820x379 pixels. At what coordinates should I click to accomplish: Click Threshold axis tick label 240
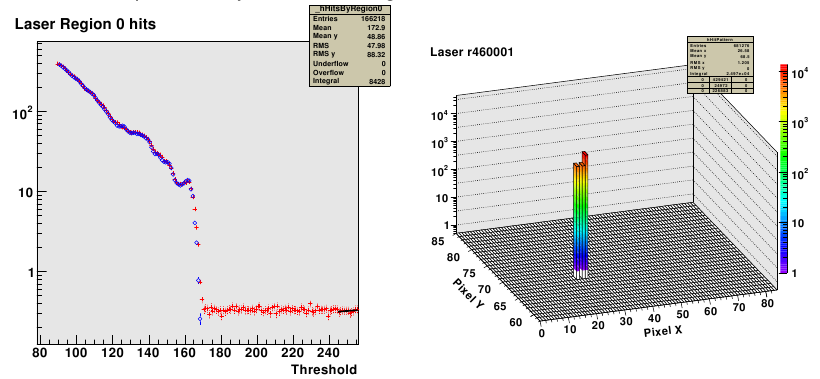tap(329, 352)
